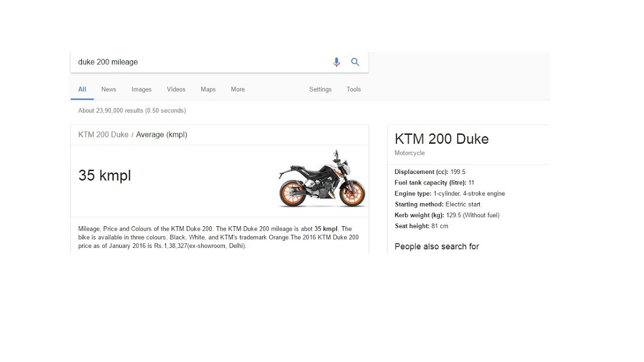Open the Settings menu
Image resolution: width=644 pixels, height=362 pixels.
click(320, 89)
